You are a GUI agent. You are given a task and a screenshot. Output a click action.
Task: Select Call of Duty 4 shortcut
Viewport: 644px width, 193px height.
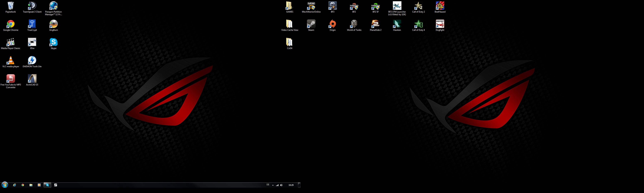(418, 25)
